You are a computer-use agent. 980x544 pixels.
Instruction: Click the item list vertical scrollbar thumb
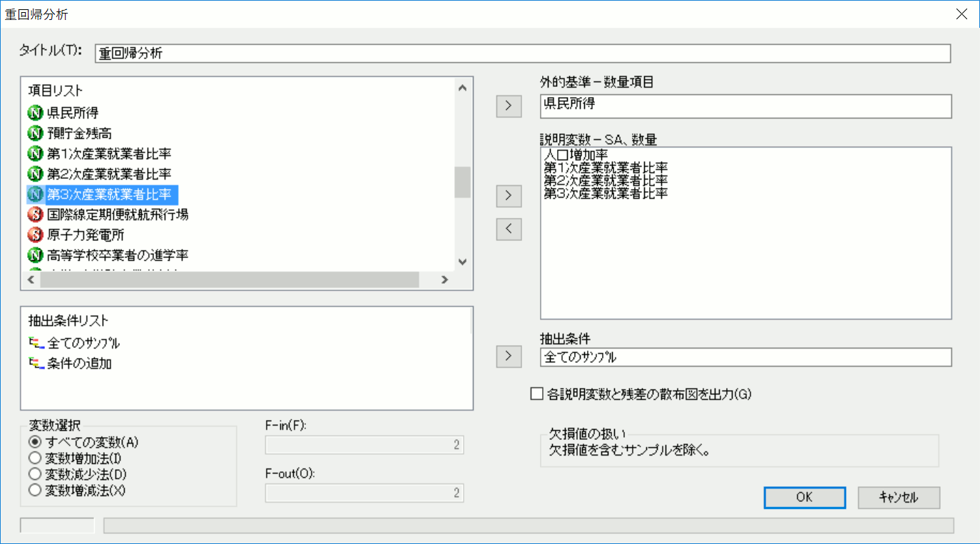462,182
